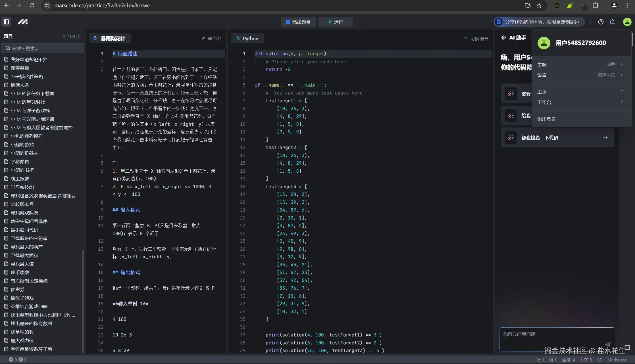Click the Marscode logo icon
This screenshot has height=364, width=635.
click(x=23, y=22)
